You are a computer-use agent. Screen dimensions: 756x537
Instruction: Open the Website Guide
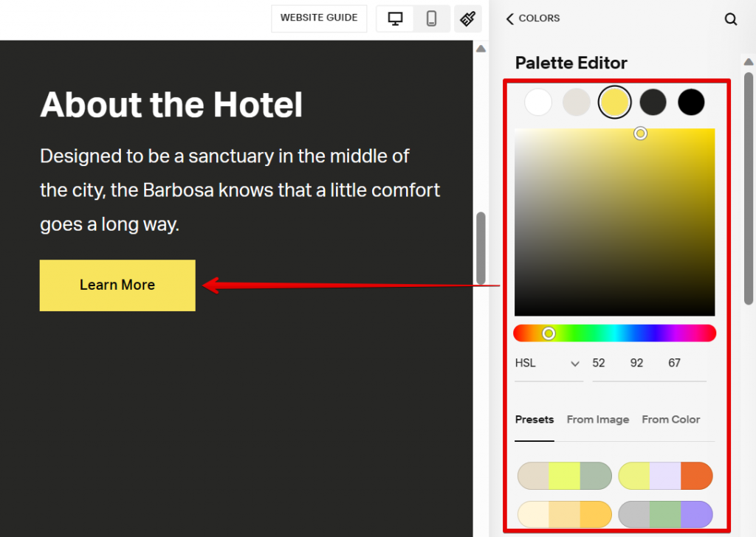pos(319,18)
